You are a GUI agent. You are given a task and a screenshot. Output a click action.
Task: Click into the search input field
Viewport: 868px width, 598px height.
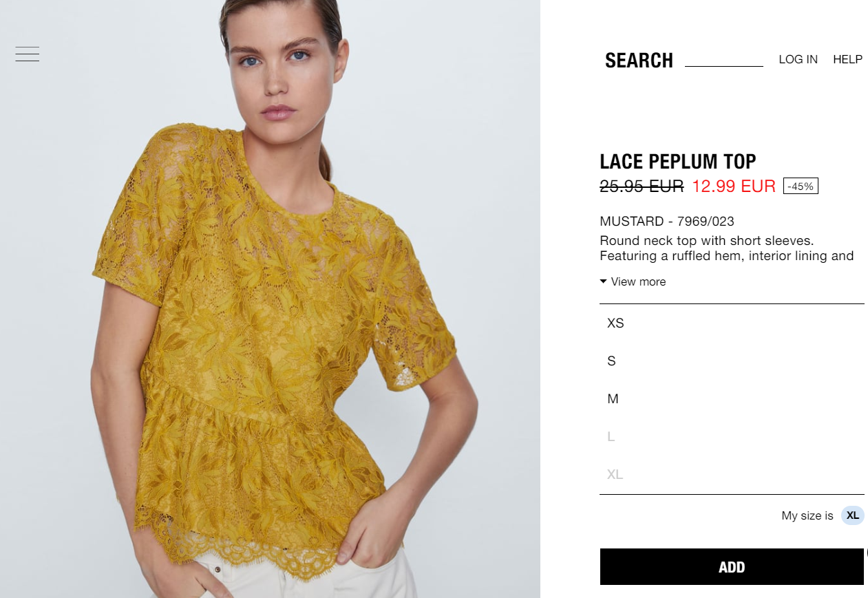click(x=724, y=59)
